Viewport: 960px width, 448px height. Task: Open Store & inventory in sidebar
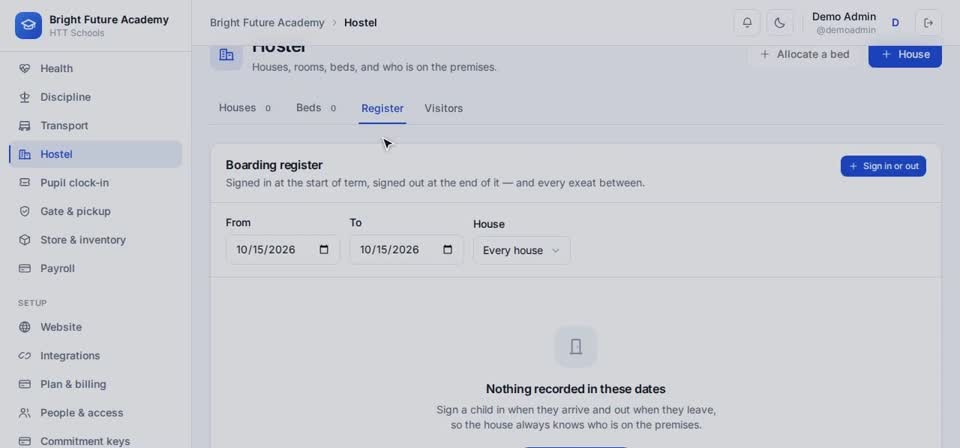pos(96,240)
